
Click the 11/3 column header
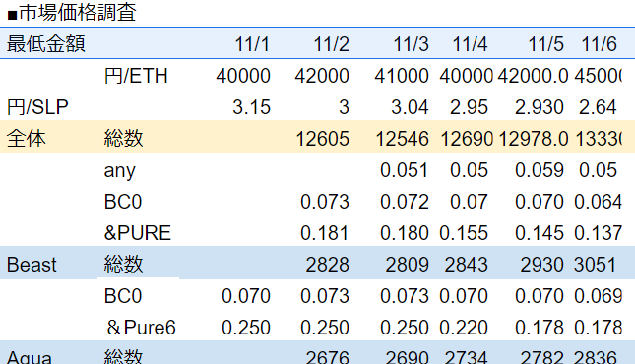pos(412,44)
